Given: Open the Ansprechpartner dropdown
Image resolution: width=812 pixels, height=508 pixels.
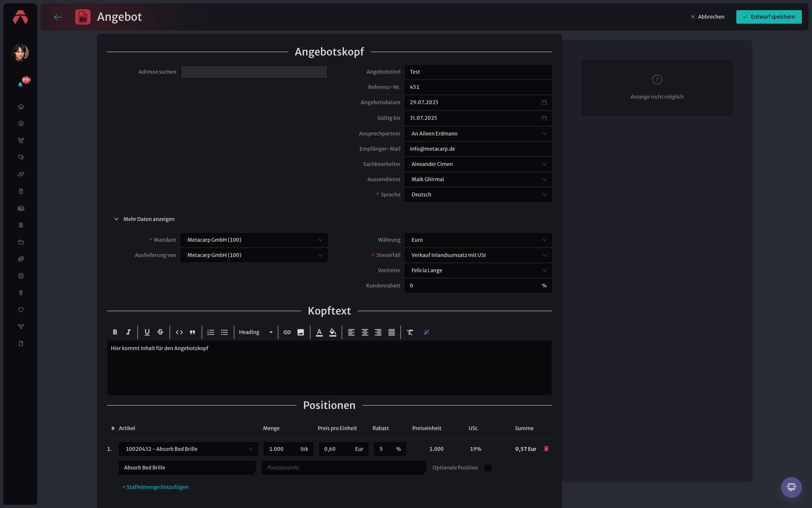Looking at the screenshot, I should coord(478,134).
